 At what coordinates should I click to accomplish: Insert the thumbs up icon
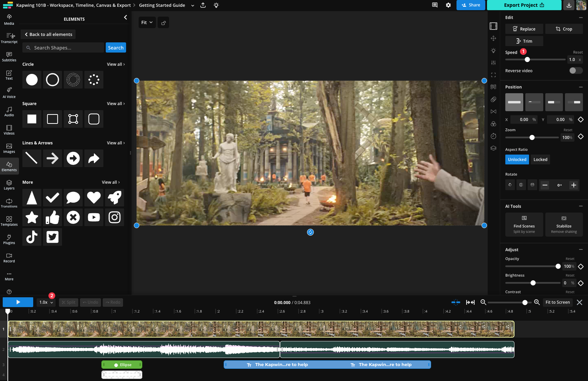(x=53, y=217)
